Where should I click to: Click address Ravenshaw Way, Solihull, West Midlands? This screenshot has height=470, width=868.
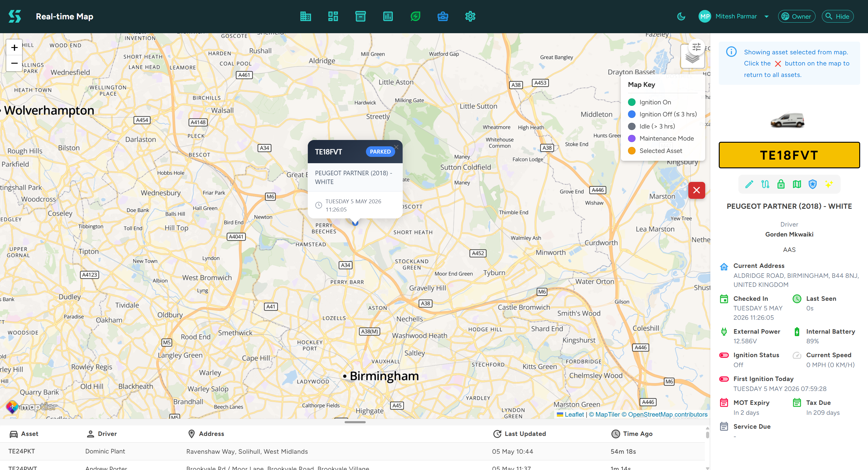[247, 452]
